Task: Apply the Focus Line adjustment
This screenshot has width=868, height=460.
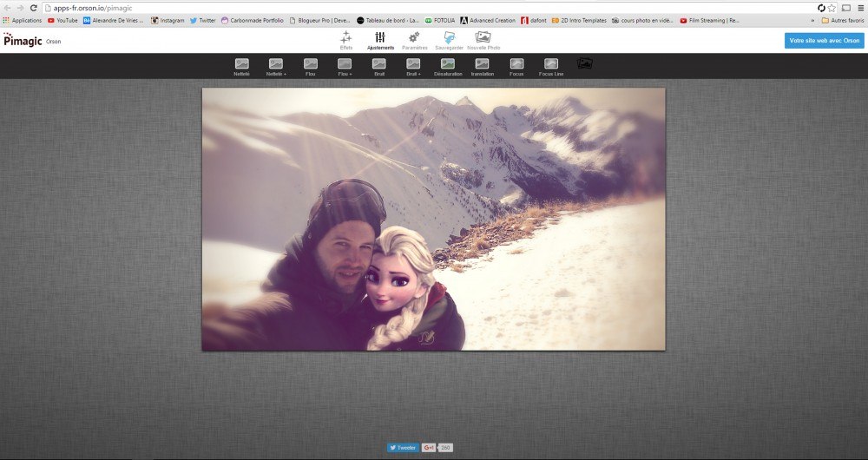Action: click(550, 64)
